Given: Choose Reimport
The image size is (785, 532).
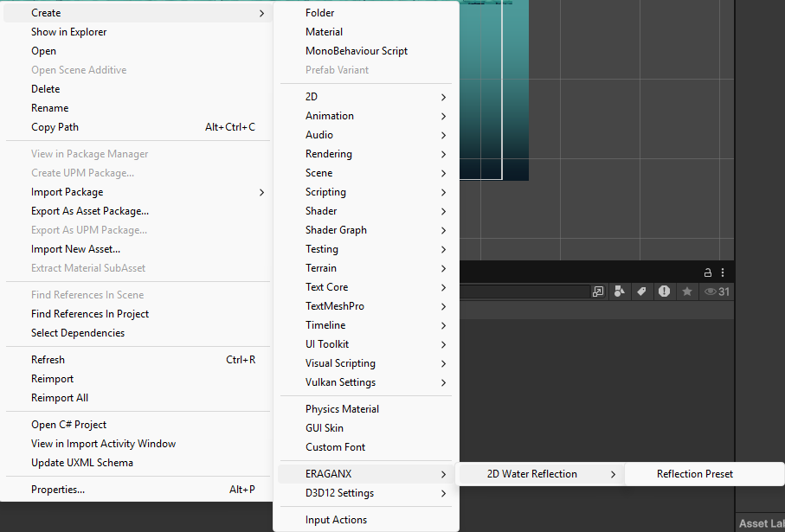Looking at the screenshot, I should click(x=138, y=379).
